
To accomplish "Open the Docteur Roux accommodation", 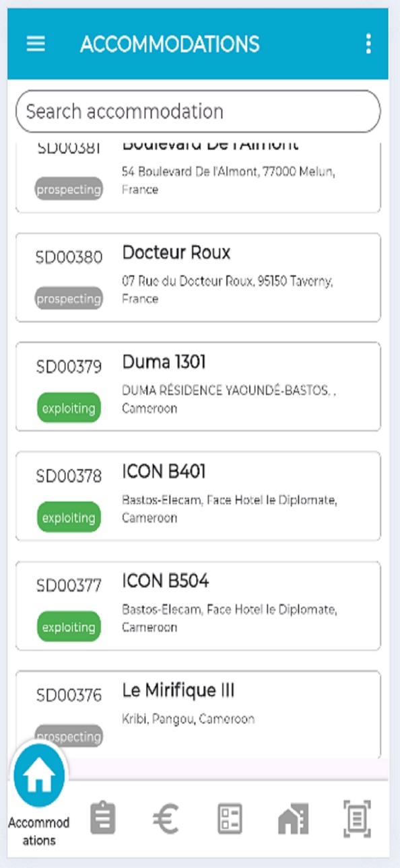I will click(198, 277).
